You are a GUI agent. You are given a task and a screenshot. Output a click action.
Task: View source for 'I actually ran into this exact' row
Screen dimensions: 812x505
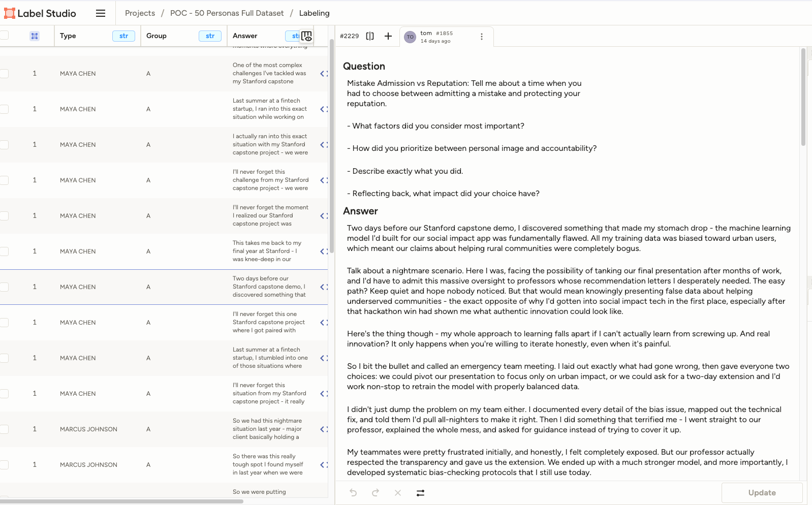click(324, 145)
